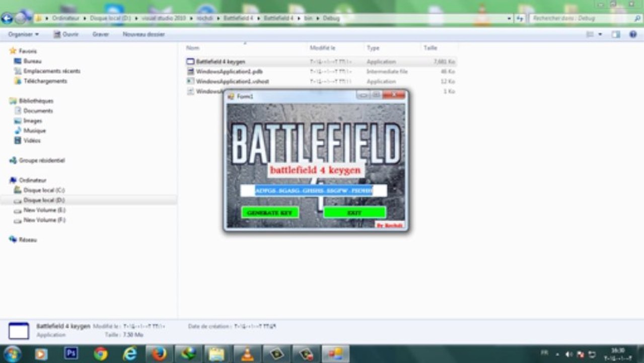Click the WindowsApplication1.pdb file icon
The image size is (644, 363).
pyautogui.click(x=190, y=72)
